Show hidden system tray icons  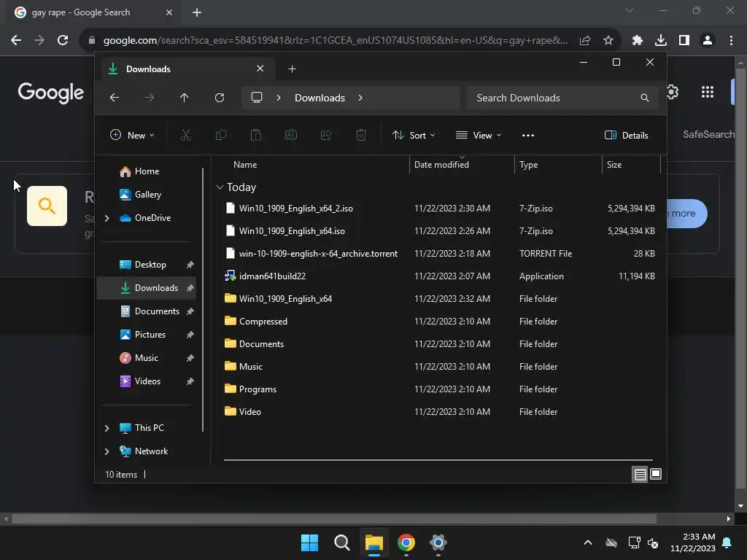pos(588,542)
